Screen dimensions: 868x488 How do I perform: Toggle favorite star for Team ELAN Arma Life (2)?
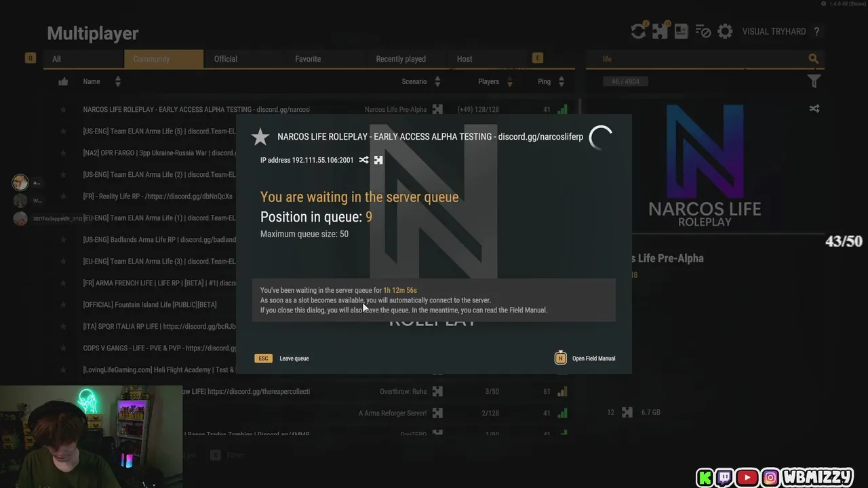[63, 174]
